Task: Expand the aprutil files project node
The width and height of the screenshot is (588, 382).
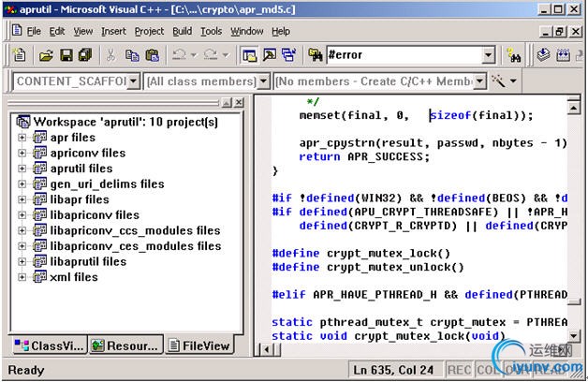Action: (22, 169)
